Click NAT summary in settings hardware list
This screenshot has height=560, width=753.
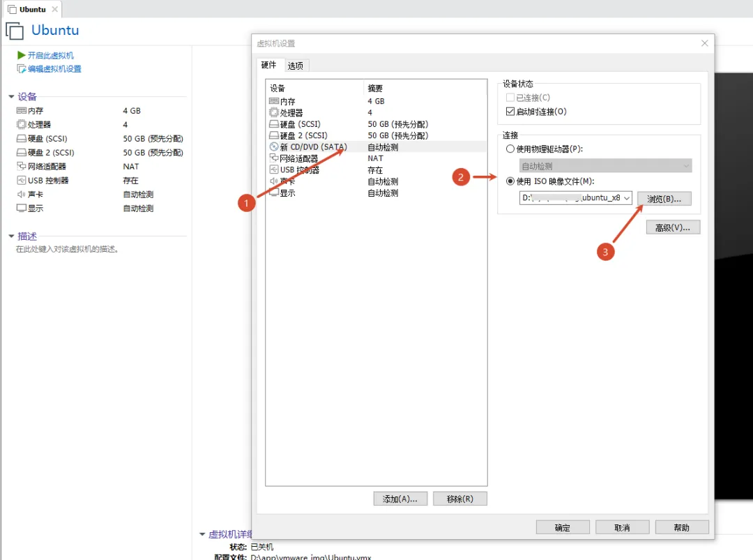pos(376,158)
